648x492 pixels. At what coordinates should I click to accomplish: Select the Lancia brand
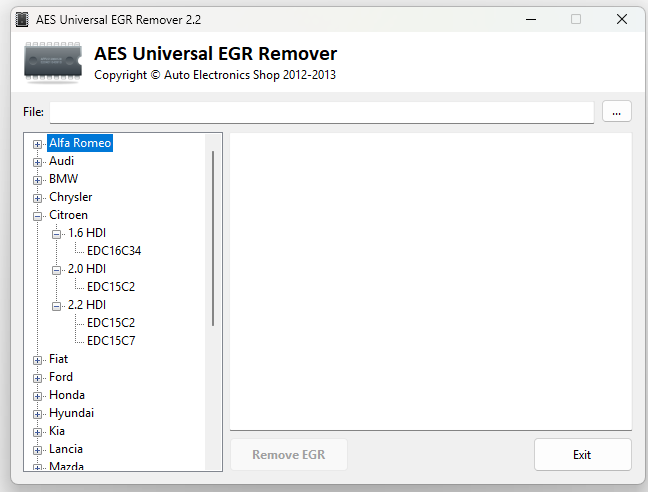click(66, 449)
